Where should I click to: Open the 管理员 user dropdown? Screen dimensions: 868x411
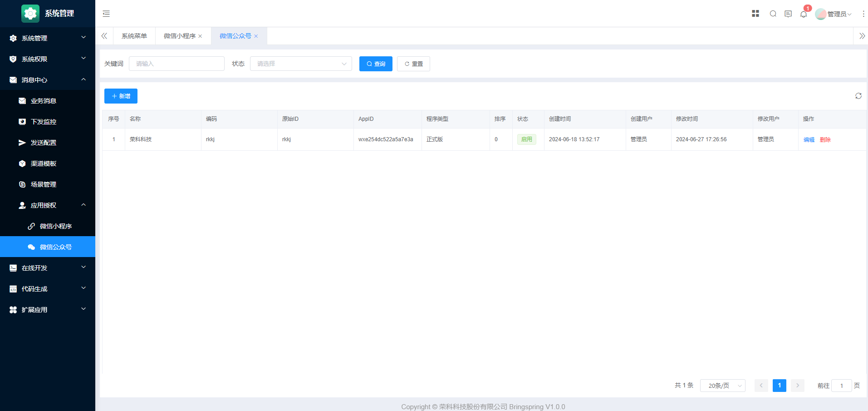pos(834,14)
